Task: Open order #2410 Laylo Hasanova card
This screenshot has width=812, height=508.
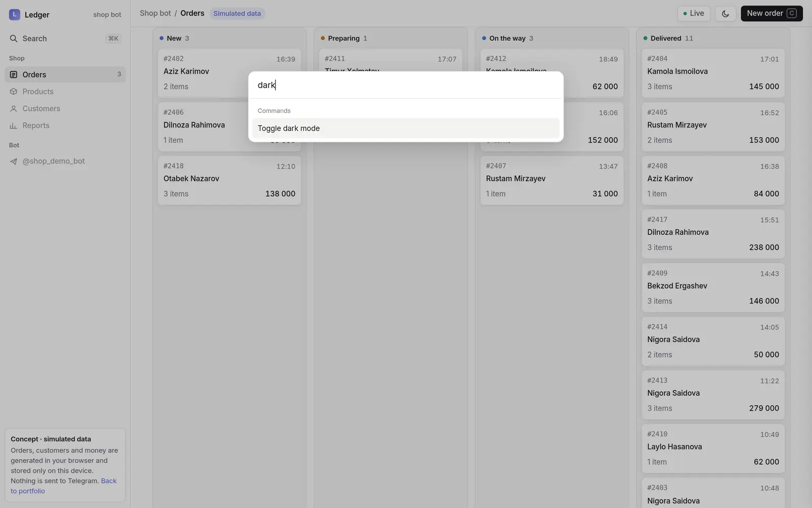Action: click(713, 449)
